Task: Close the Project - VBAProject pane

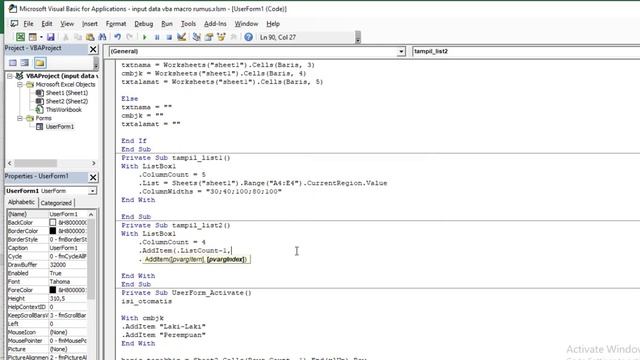Action: coord(93,49)
